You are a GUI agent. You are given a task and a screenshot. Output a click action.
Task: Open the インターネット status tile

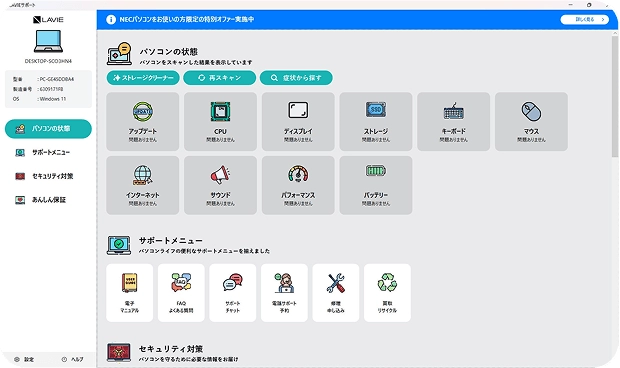pos(142,185)
